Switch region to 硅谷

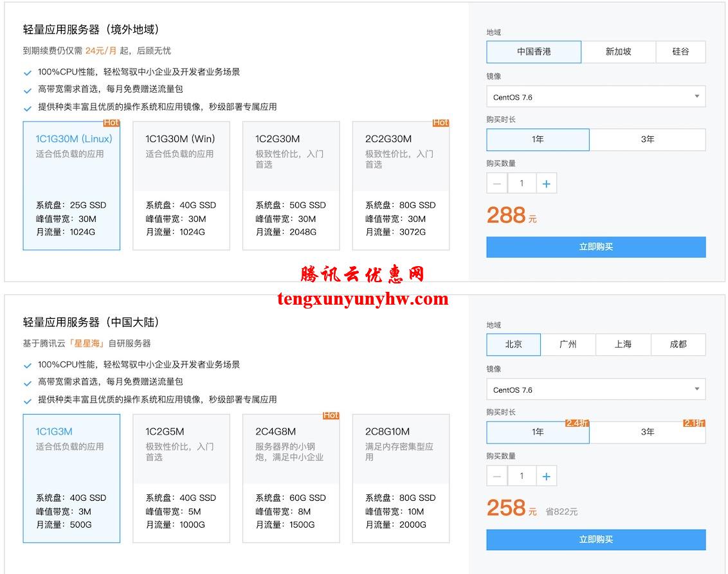tap(680, 51)
